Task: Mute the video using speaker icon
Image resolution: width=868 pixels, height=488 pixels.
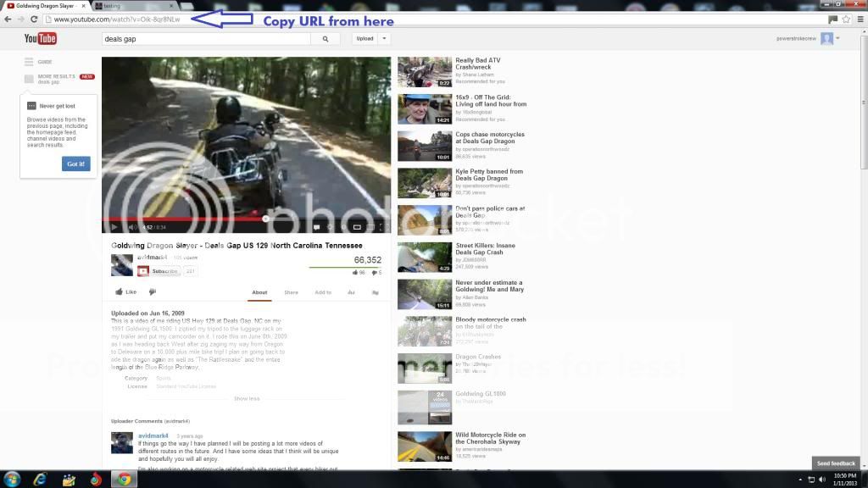Action: coord(131,227)
